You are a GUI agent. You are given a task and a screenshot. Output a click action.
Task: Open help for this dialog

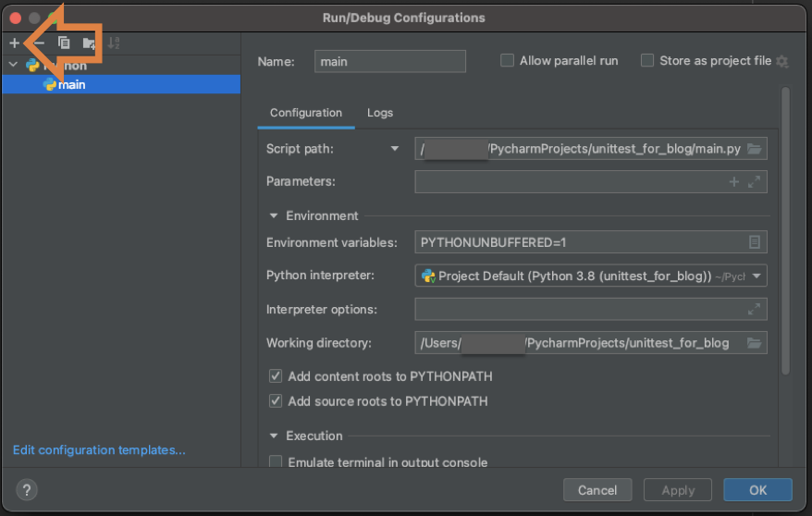(x=27, y=489)
